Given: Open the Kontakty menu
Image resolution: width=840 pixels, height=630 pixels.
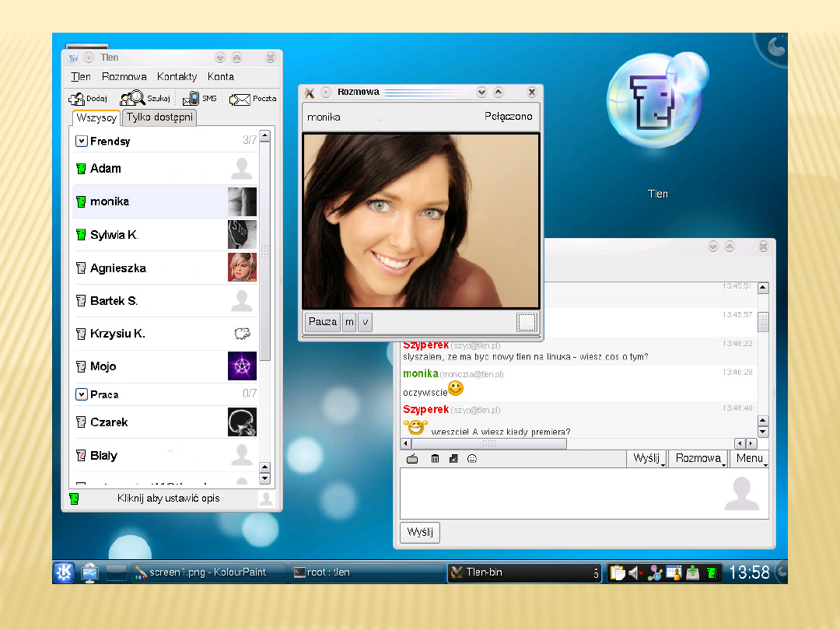Looking at the screenshot, I should click(x=177, y=76).
